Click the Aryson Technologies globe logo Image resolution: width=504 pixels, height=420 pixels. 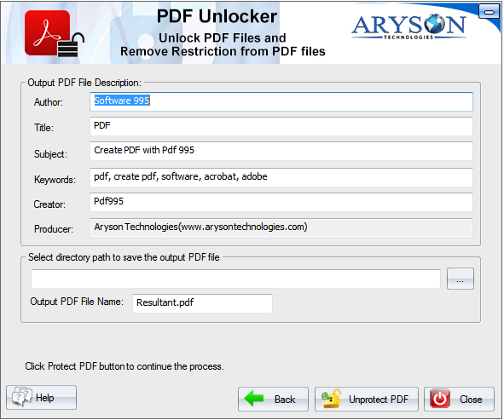(408, 26)
